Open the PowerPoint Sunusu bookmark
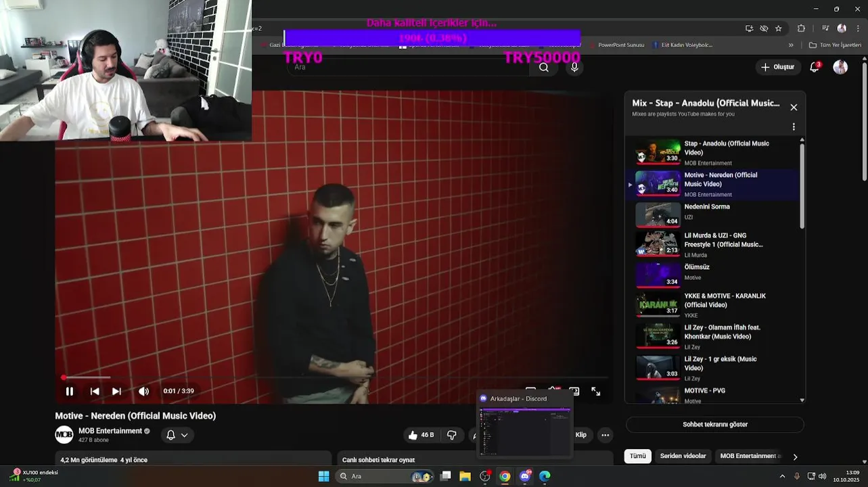The image size is (868, 487). click(x=616, y=45)
